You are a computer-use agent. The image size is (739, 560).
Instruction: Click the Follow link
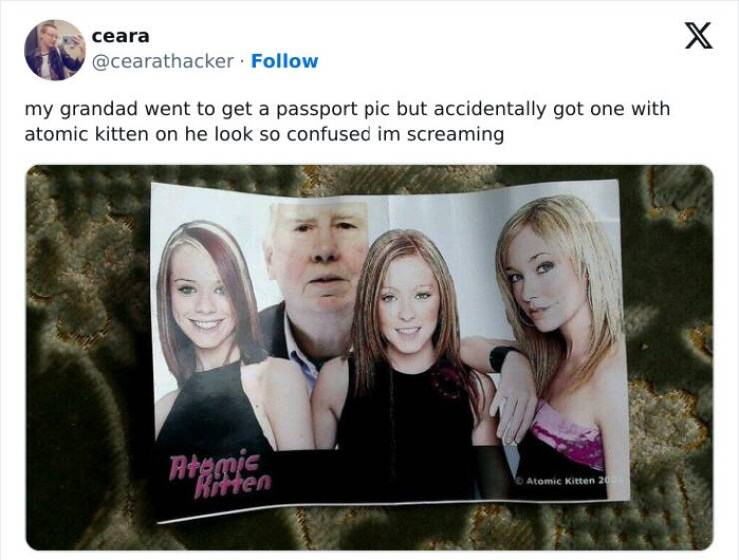285,61
